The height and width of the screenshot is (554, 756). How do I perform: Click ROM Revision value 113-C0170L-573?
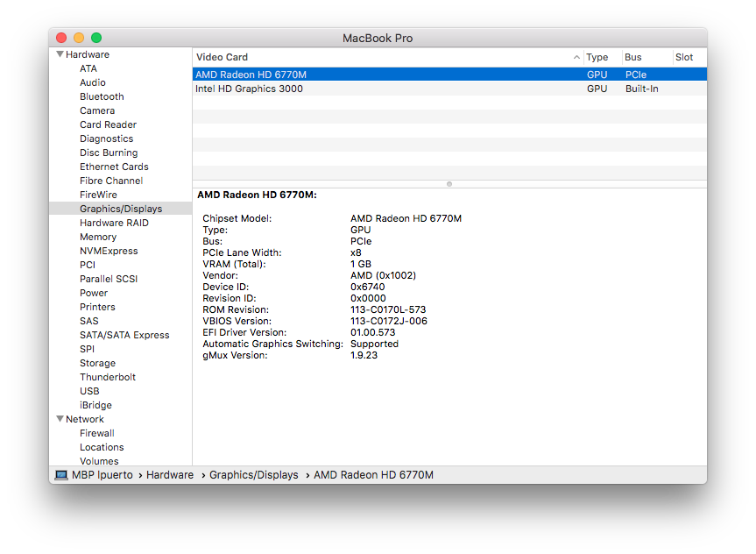[x=388, y=309]
